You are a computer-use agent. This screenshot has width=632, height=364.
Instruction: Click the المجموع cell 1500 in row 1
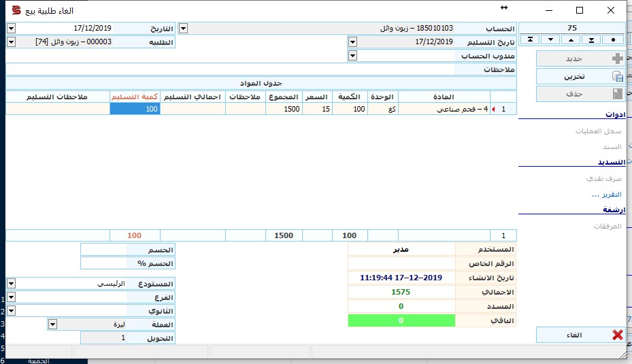(x=284, y=109)
